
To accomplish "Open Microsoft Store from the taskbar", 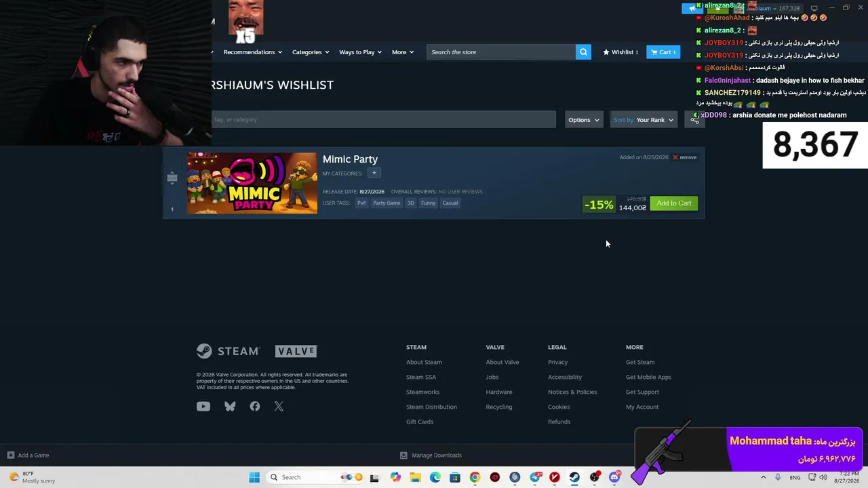I will coord(455,477).
